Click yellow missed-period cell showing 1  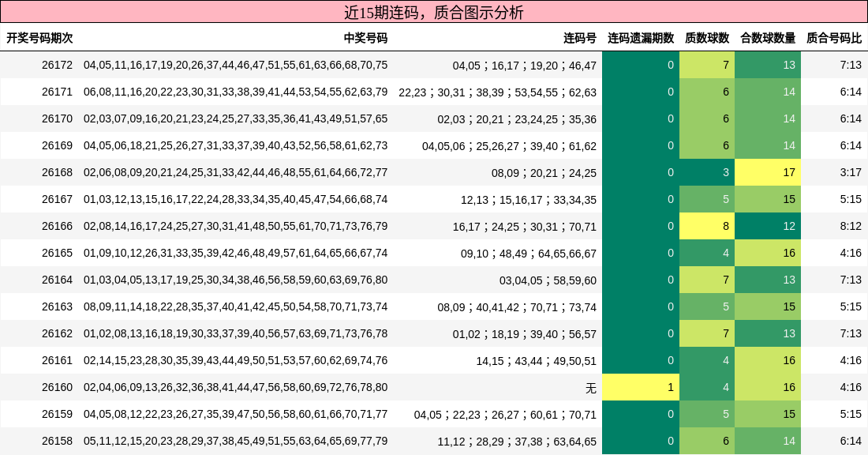point(641,387)
